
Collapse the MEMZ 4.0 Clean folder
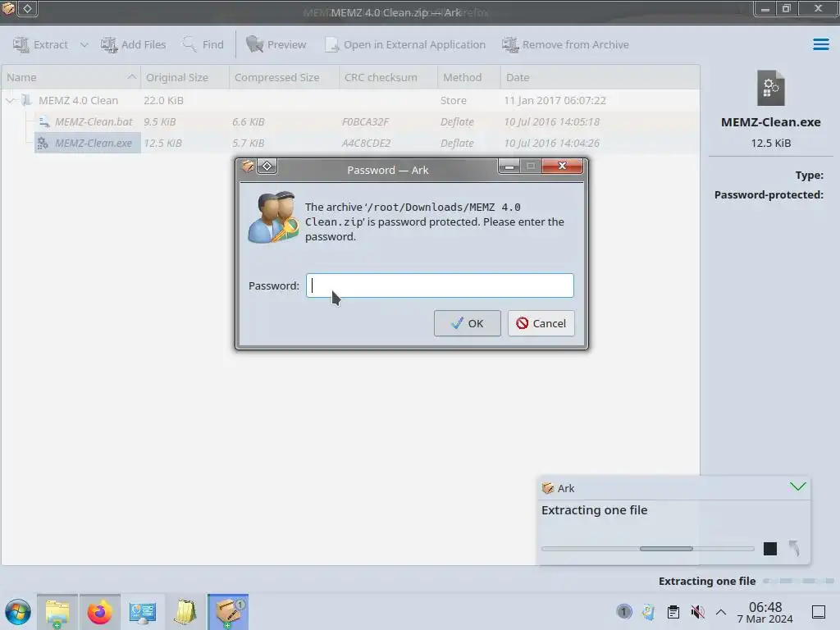coord(10,100)
